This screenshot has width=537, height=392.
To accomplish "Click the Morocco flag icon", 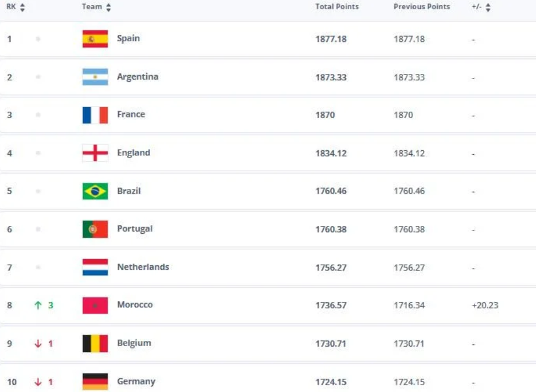I will [x=95, y=305].
